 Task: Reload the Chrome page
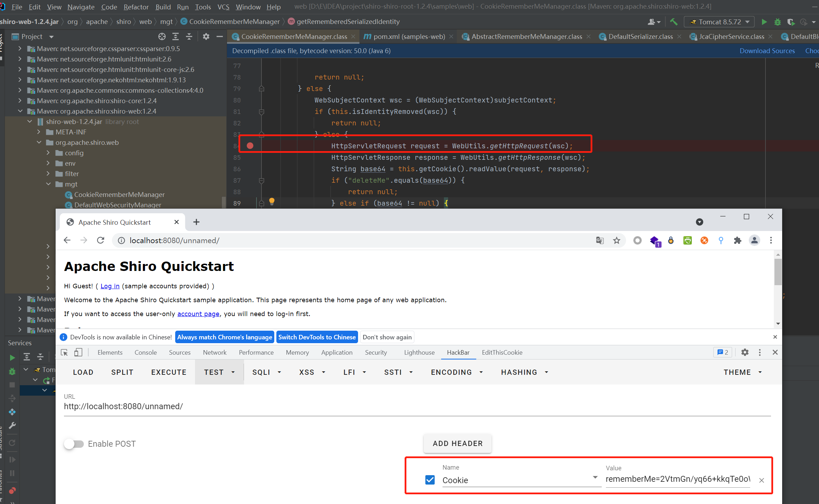click(x=101, y=240)
